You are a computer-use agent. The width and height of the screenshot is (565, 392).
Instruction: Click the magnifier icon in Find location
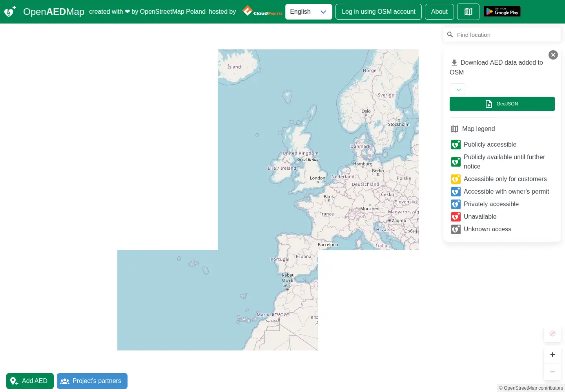point(450,34)
